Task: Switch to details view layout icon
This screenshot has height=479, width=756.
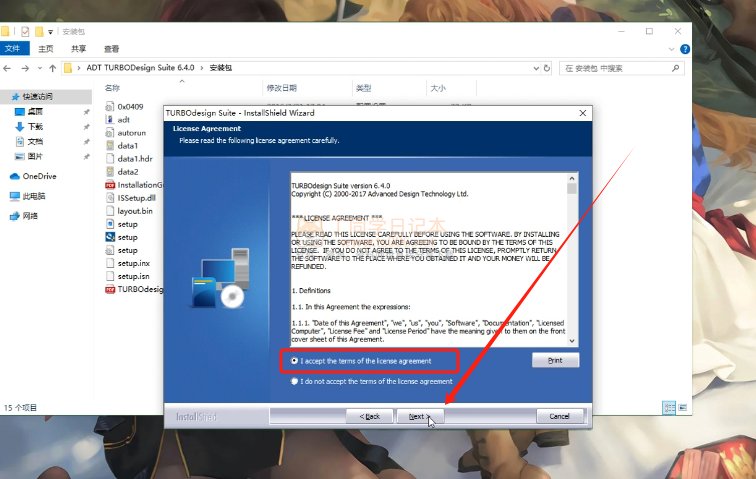Action: pos(669,408)
